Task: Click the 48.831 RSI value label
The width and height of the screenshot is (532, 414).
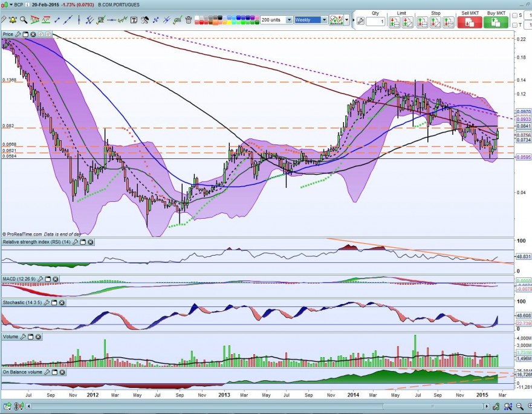Action: coord(523,257)
